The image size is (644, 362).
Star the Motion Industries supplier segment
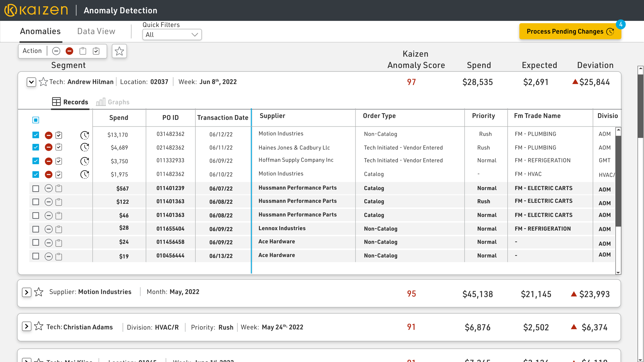click(x=39, y=292)
